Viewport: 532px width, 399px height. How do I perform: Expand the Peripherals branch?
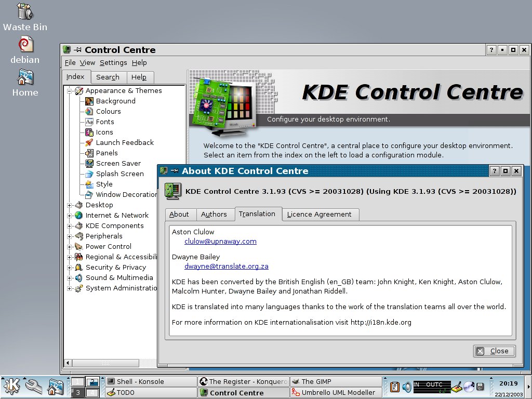click(x=69, y=236)
